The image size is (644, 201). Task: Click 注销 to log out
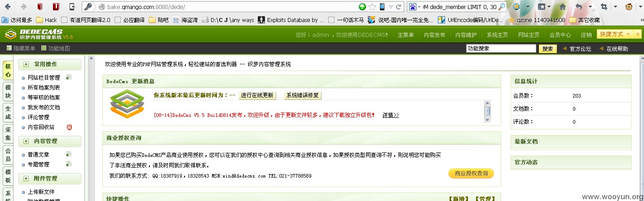(586, 35)
